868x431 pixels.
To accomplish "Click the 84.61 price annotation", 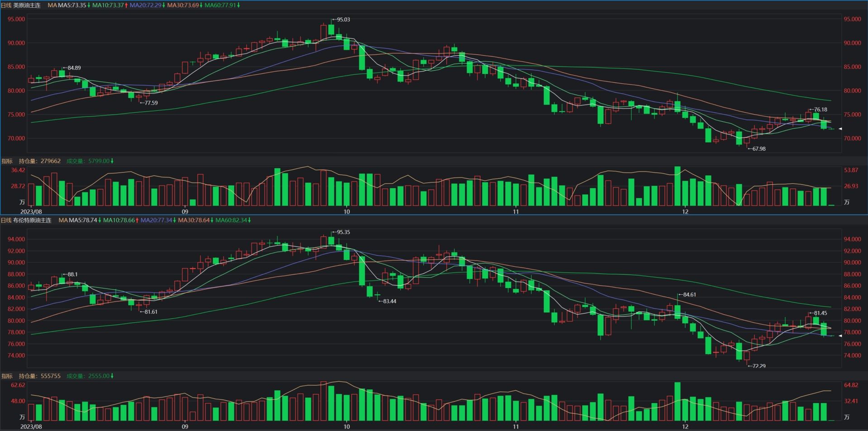I will (687, 295).
